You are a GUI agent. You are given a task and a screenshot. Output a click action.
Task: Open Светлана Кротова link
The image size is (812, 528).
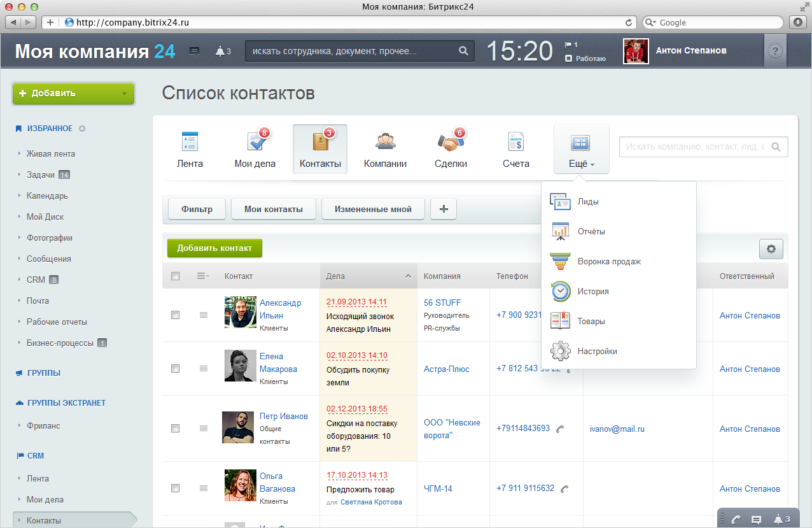point(371,502)
